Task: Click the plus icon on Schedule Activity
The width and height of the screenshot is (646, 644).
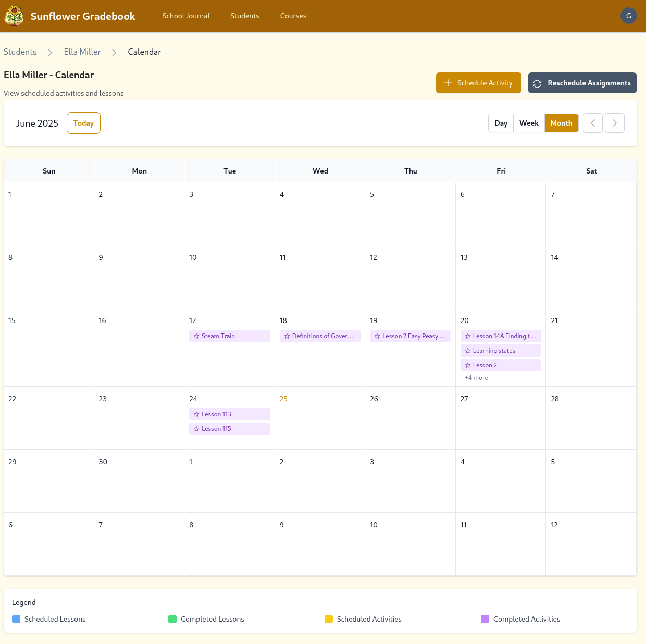Action: 448,83
